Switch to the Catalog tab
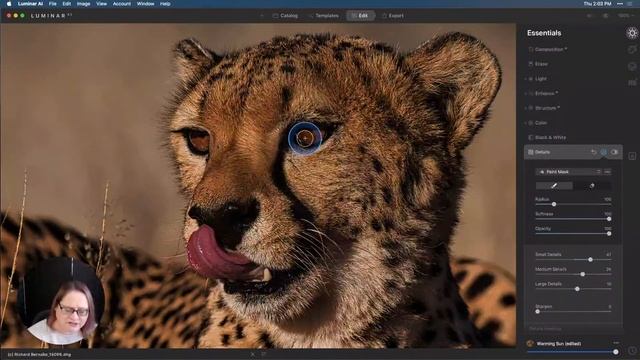This screenshot has height=360, width=640. [285, 16]
